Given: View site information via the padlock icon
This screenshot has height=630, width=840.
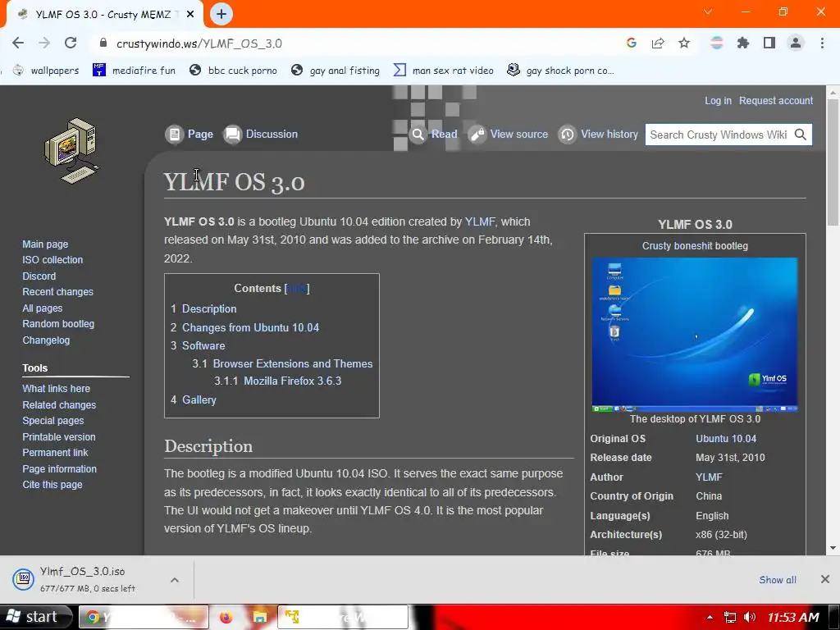Looking at the screenshot, I should [103, 43].
